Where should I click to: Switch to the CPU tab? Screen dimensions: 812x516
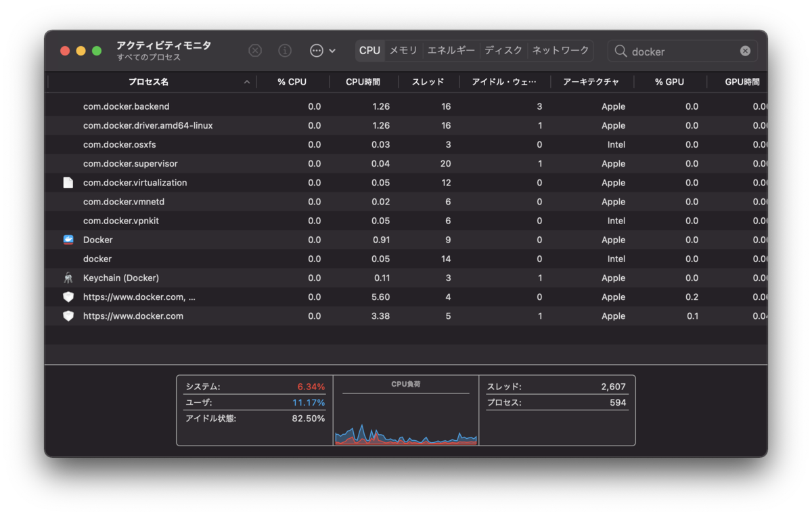[x=370, y=51]
